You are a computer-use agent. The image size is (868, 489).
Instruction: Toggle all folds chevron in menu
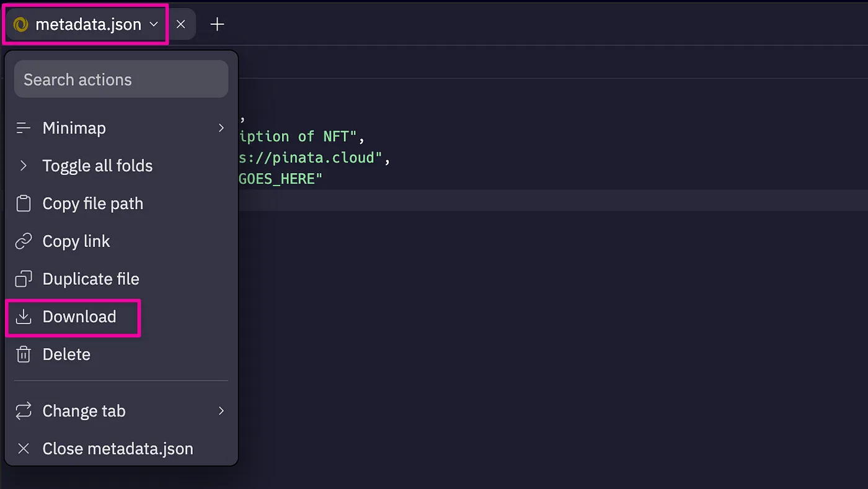pyautogui.click(x=24, y=166)
